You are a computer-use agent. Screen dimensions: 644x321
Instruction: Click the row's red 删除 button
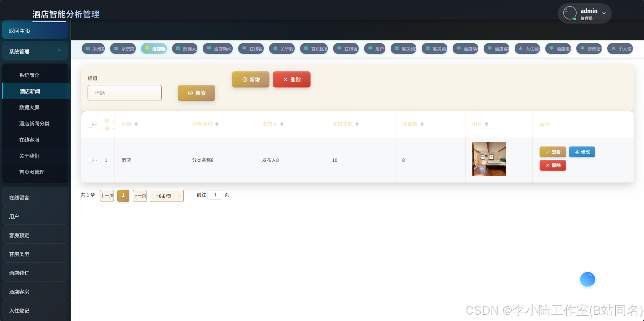[553, 165]
